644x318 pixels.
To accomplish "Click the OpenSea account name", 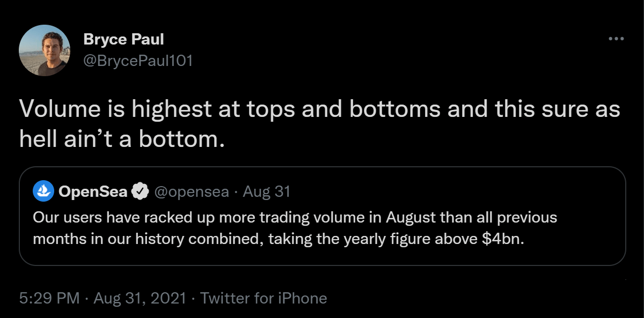I will [x=93, y=191].
